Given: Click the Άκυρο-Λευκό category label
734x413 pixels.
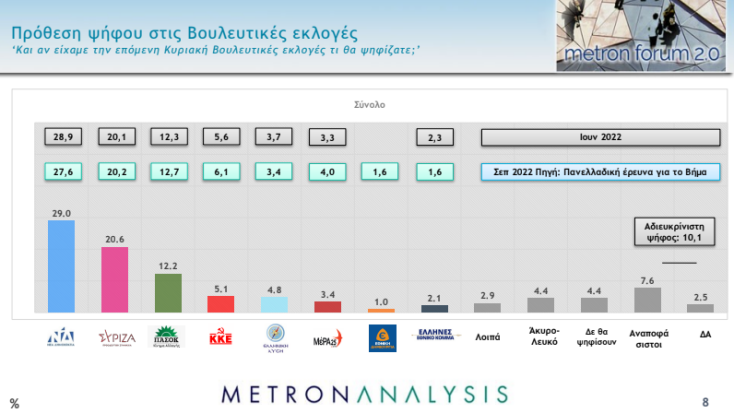Looking at the screenshot, I should tap(540, 337).
